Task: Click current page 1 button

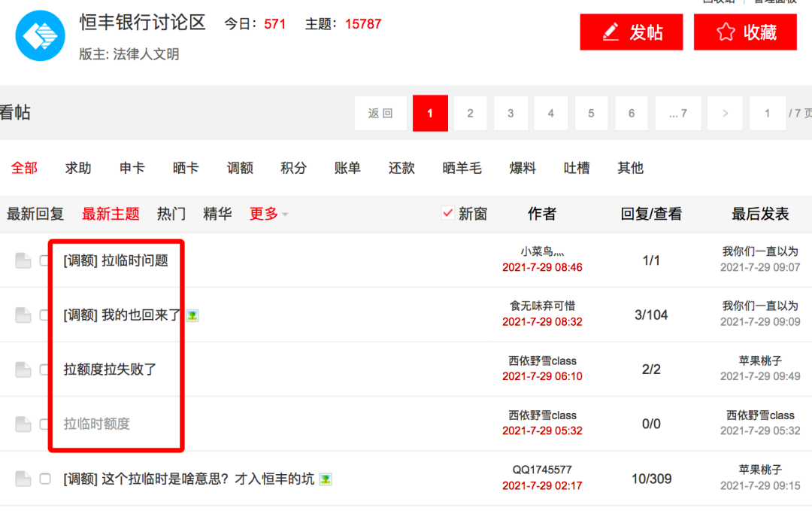Action: (x=430, y=113)
